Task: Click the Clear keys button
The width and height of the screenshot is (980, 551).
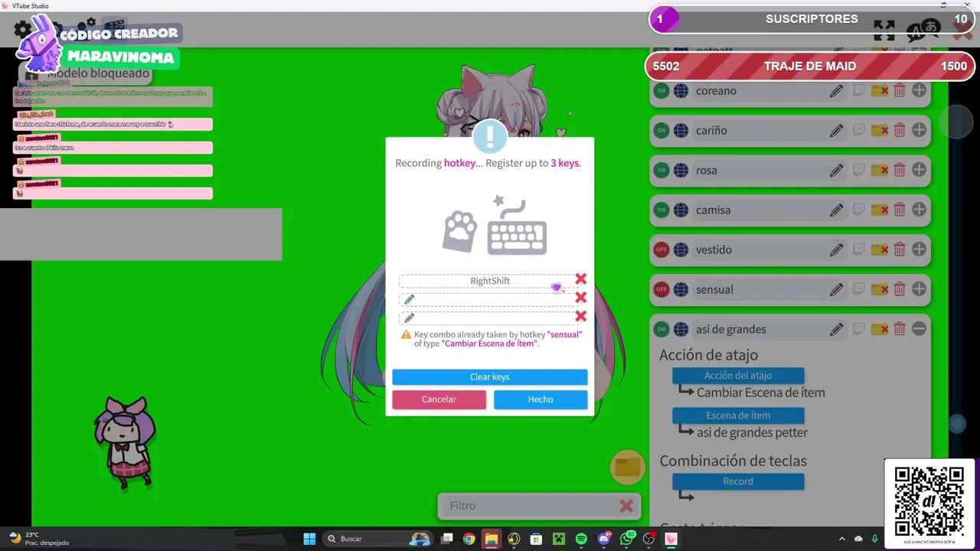Action: coord(490,377)
